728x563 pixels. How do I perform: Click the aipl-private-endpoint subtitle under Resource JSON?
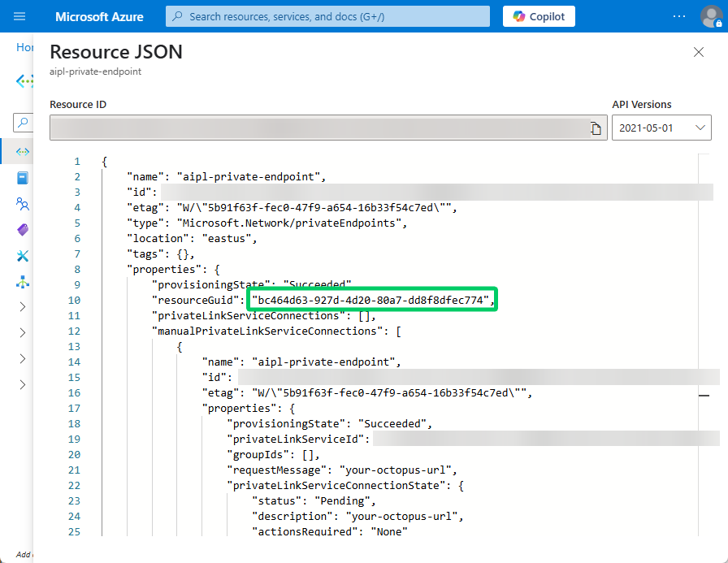pyautogui.click(x=95, y=71)
